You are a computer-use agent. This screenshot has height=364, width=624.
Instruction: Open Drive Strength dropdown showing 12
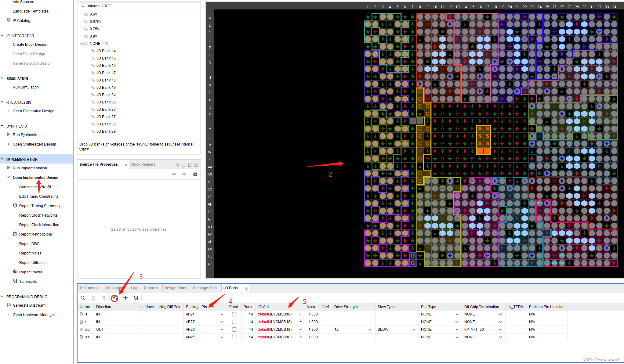[x=370, y=330]
